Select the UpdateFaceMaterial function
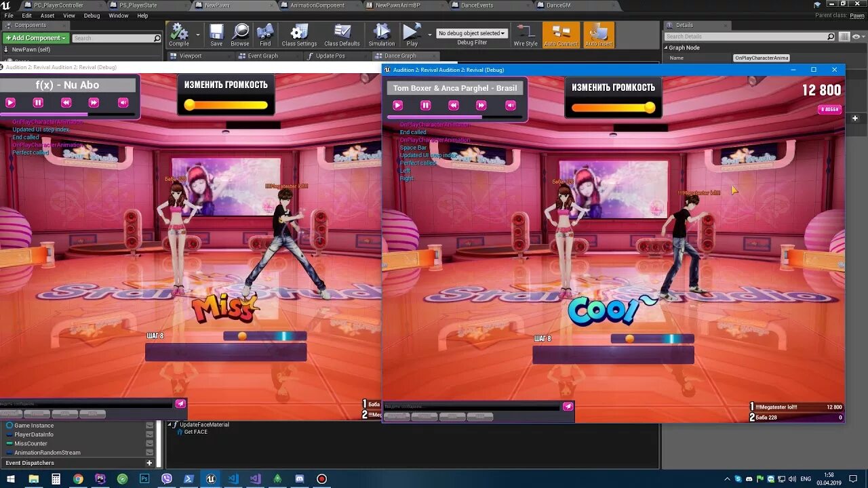 click(204, 425)
